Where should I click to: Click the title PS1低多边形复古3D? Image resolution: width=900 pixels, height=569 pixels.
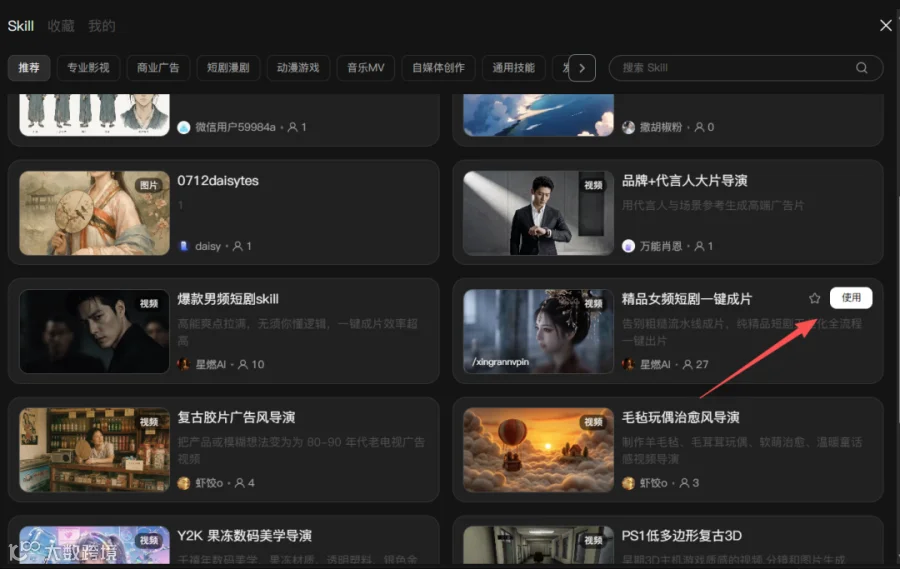[x=681, y=536]
